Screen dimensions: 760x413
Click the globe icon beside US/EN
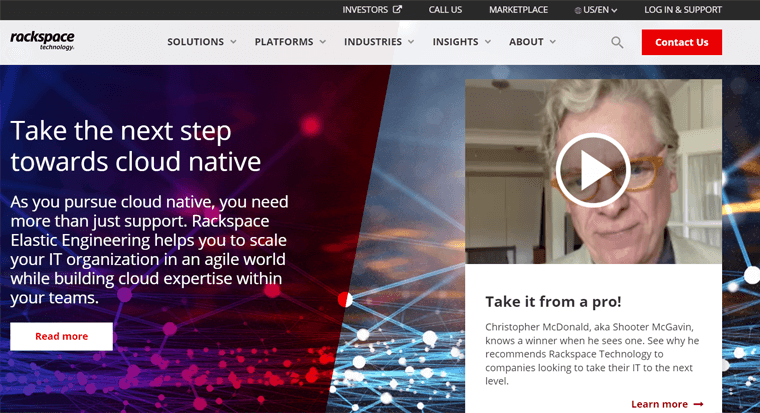pyautogui.click(x=578, y=10)
